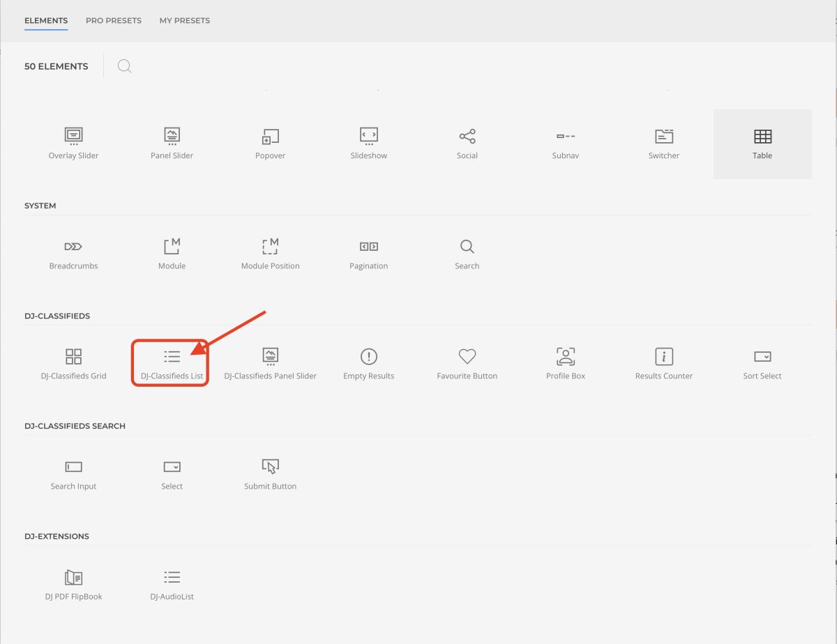This screenshot has height=644, width=837.
Task: Choose the Select search element
Action: point(172,475)
